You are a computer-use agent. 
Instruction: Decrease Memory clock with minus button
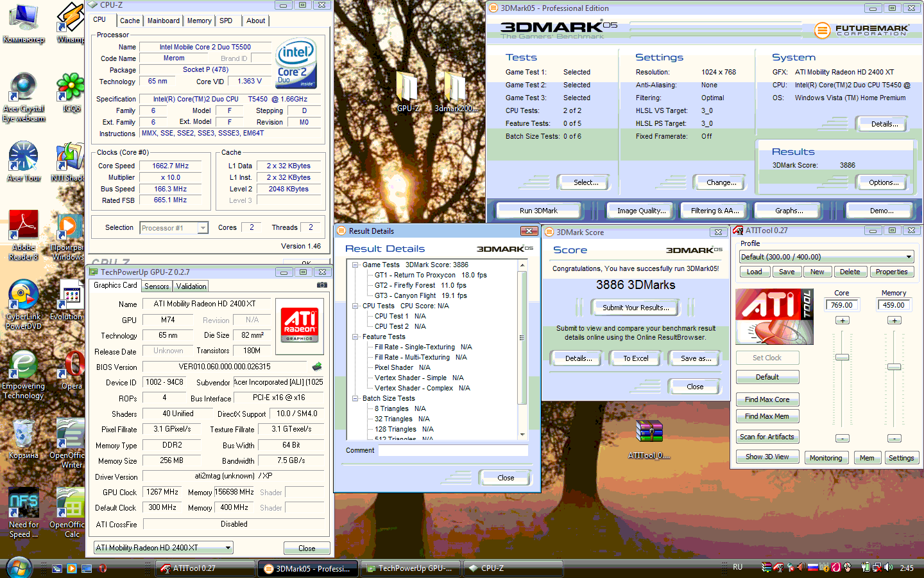pyautogui.click(x=894, y=439)
